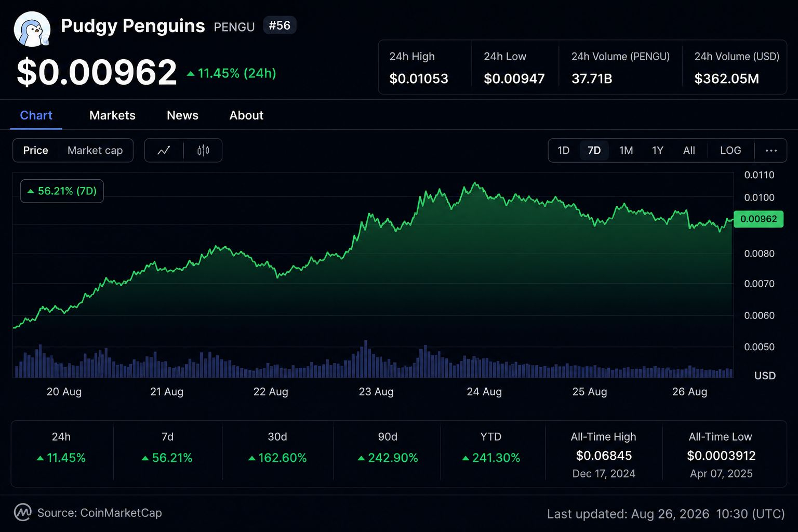The height and width of the screenshot is (532, 798).
Task: Click the CoinMarketCap logo icon
Action: click(22, 513)
